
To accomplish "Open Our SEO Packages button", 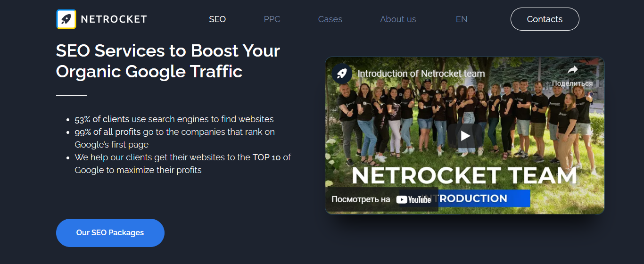I will click(110, 233).
